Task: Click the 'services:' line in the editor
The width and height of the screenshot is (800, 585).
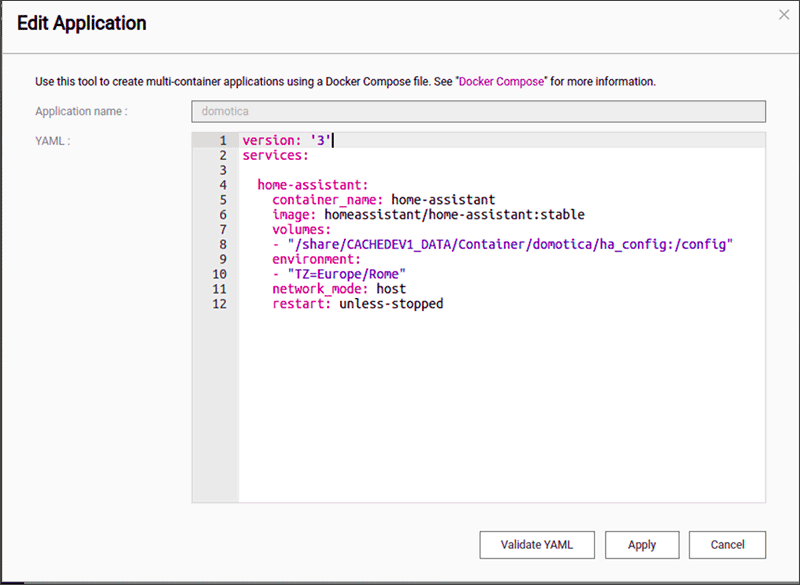Action: 276,155
